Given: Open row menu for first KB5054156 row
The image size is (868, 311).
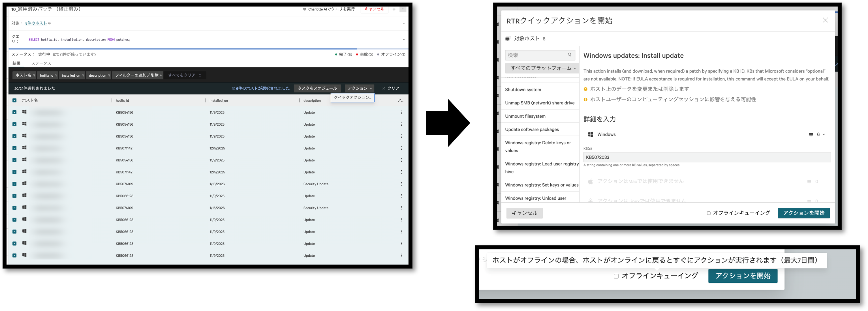Looking at the screenshot, I should [x=401, y=113].
